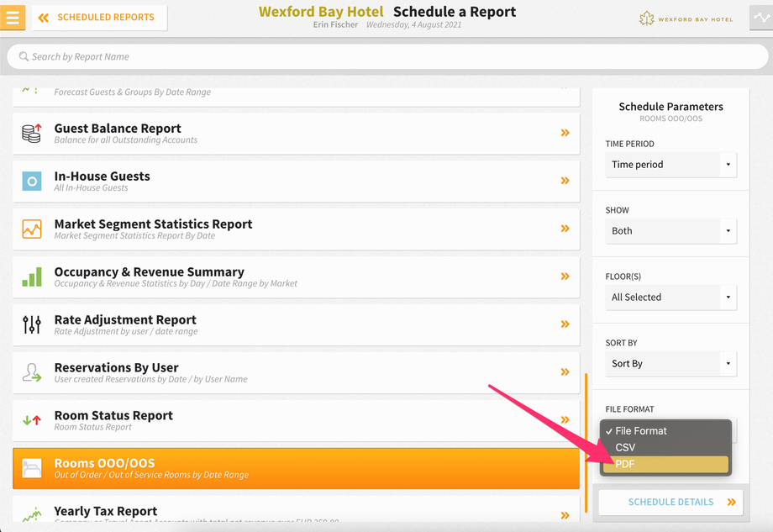Open Reservations By User via double chevron
This screenshot has width=773, height=532.
[565, 371]
